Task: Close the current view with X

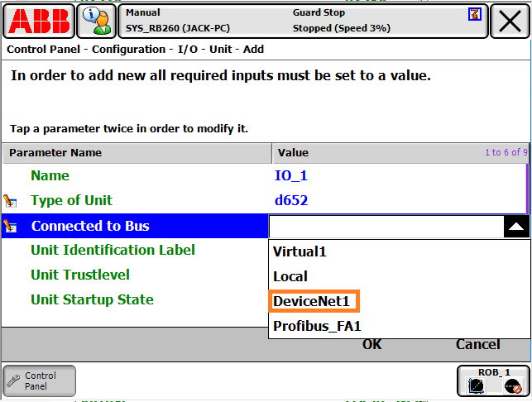Action: point(510,22)
